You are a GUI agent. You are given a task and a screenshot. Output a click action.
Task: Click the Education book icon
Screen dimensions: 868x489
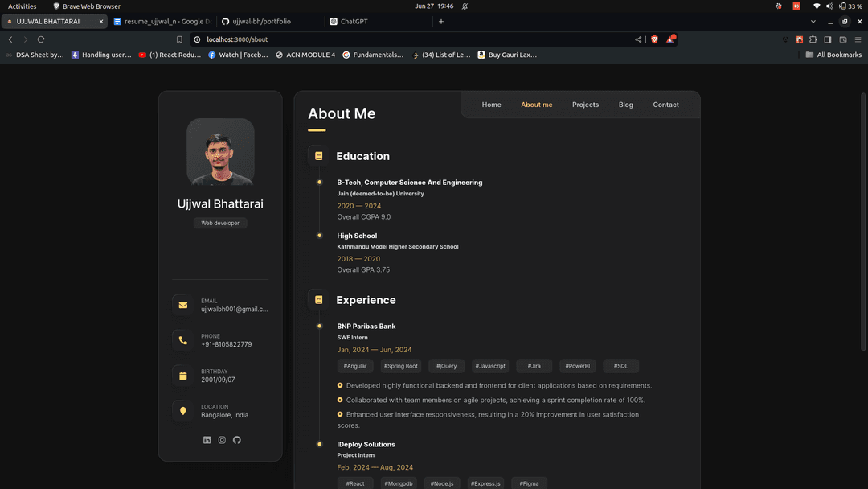(318, 156)
